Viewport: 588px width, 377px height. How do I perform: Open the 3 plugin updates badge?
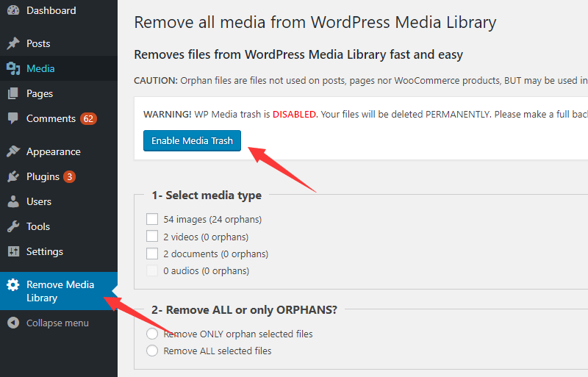69,176
